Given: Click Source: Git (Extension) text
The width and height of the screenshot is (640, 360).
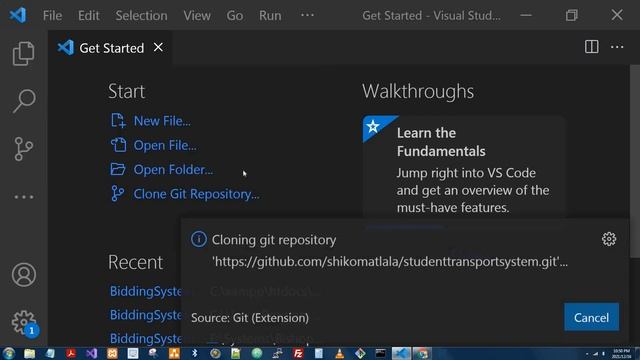Looking at the screenshot, I should click(250, 318).
